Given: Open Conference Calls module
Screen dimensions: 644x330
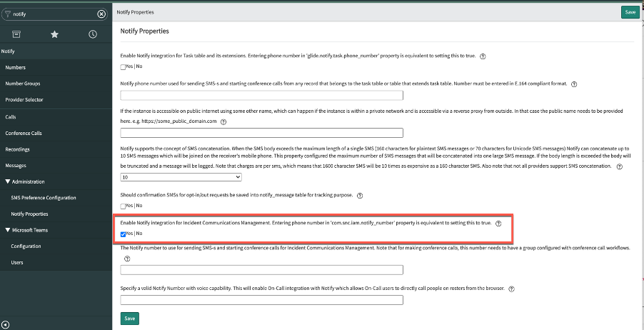Looking at the screenshot, I should (x=24, y=133).
